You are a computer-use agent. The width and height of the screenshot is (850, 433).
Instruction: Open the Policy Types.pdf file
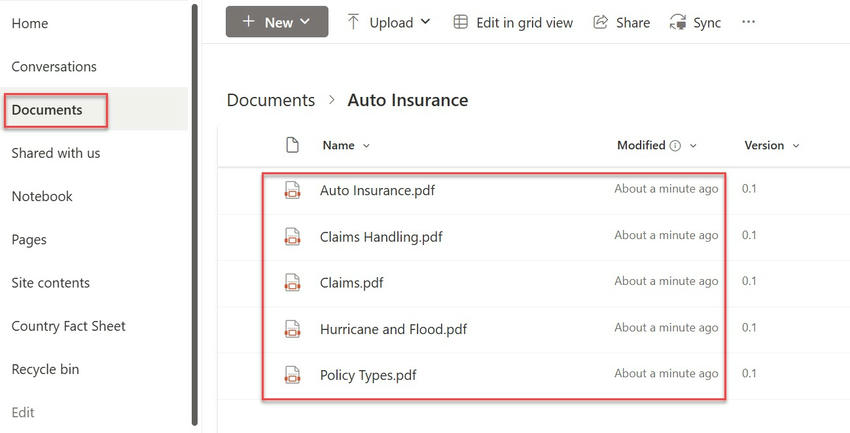pyautogui.click(x=368, y=375)
